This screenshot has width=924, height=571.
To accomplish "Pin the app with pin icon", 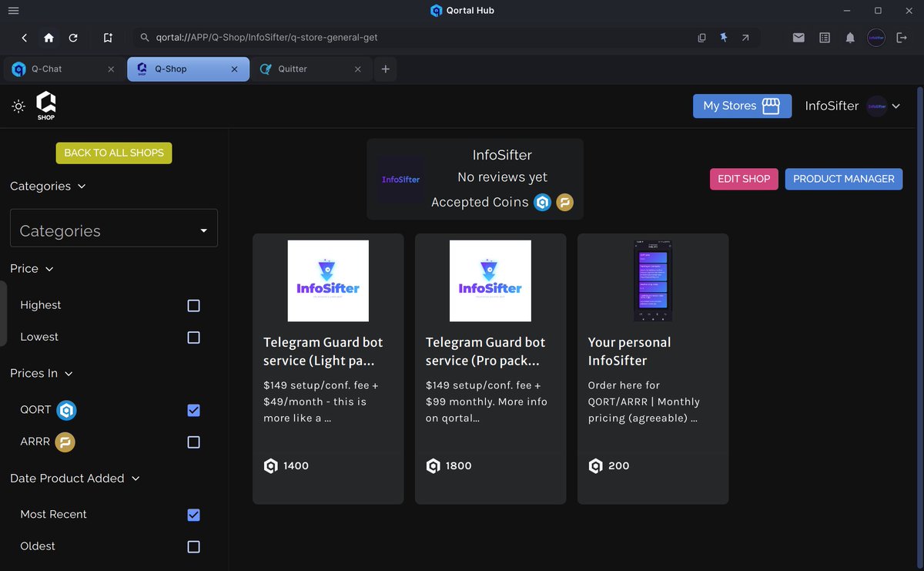I will point(724,37).
